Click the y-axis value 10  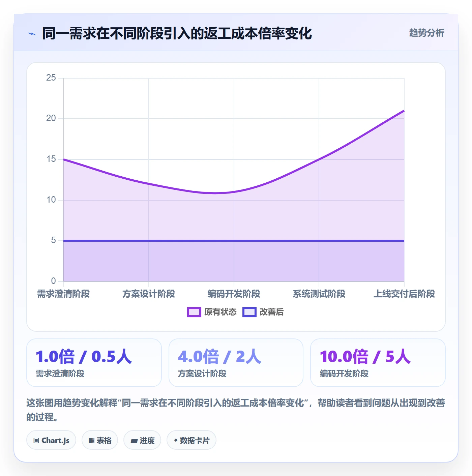coord(51,200)
